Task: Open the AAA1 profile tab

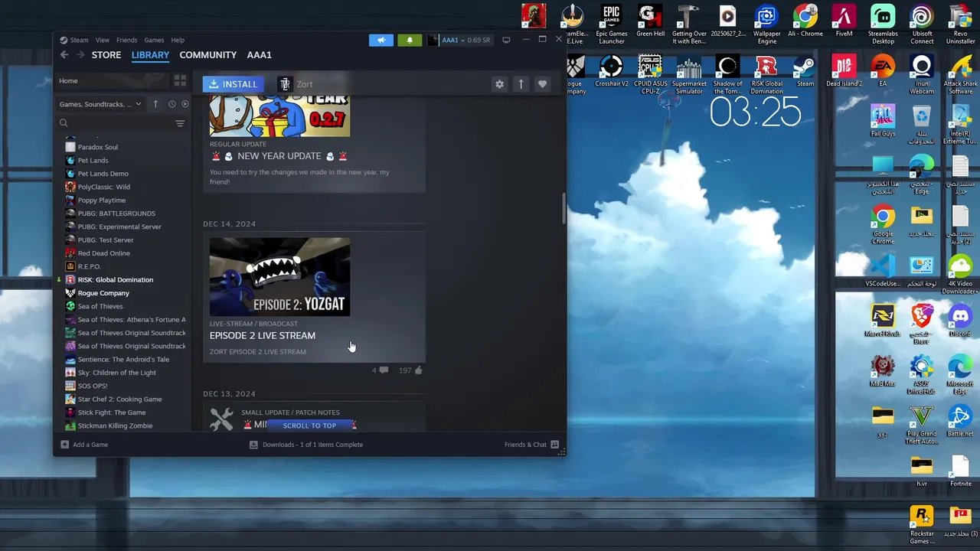Action: 260,55
